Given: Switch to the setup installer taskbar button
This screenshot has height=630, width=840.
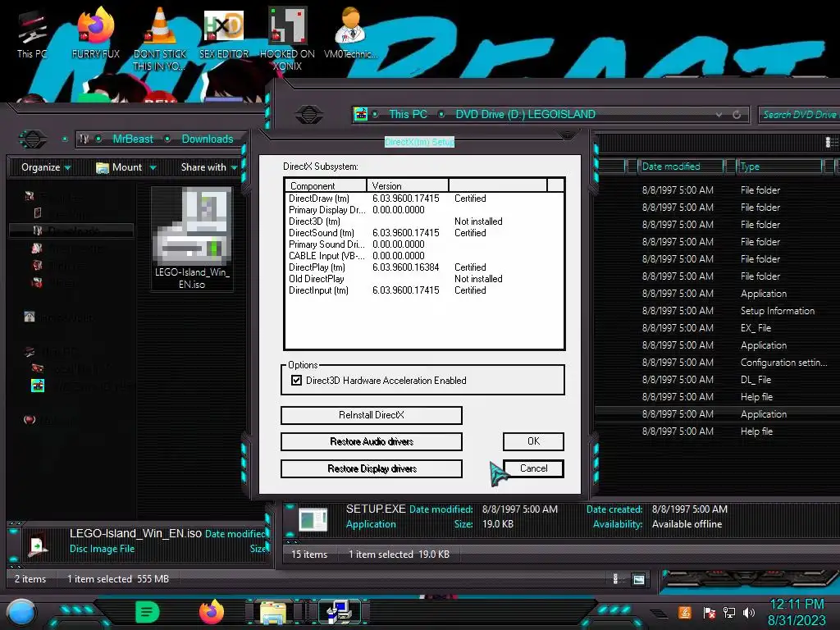Looking at the screenshot, I should pos(339,612).
